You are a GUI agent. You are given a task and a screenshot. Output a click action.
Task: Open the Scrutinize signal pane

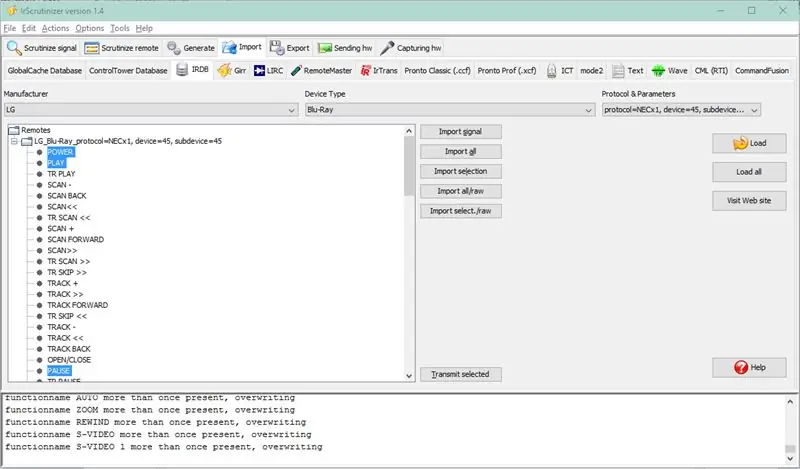point(42,48)
